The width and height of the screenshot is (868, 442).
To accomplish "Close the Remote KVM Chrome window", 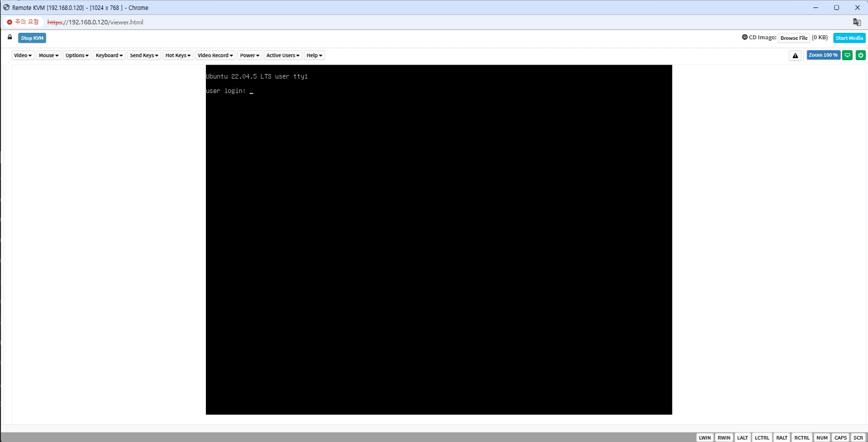I will tap(858, 7).
